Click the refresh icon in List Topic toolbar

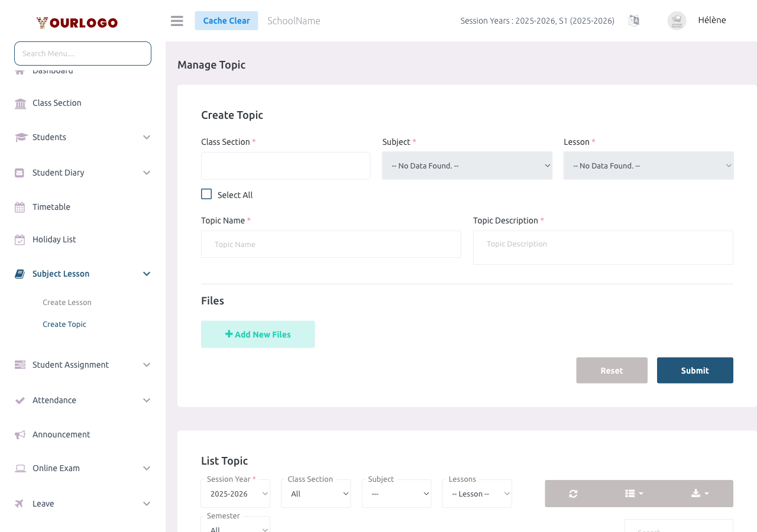(x=572, y=493)
